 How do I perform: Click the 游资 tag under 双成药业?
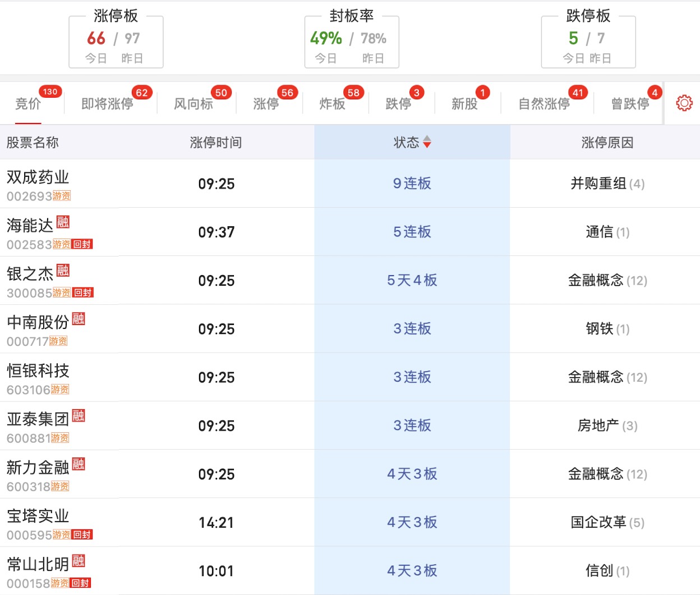pos(62,196)
